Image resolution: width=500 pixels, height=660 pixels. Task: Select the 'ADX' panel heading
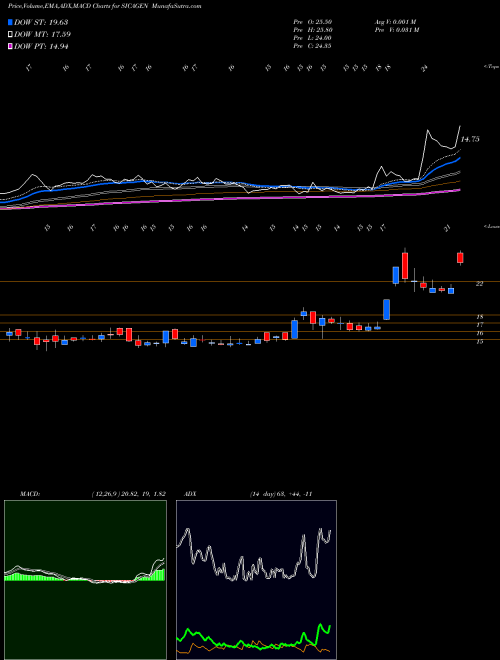click(x=190, y=494)
